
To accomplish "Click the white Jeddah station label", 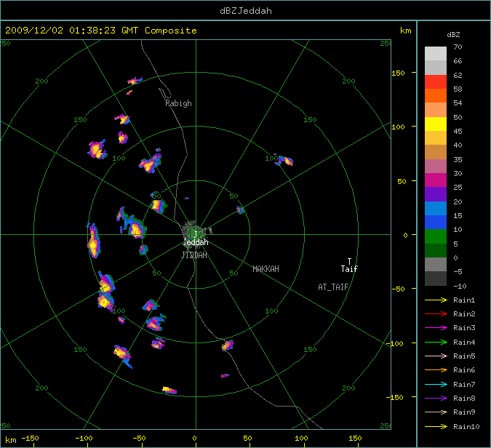I will tap(196, 242).
